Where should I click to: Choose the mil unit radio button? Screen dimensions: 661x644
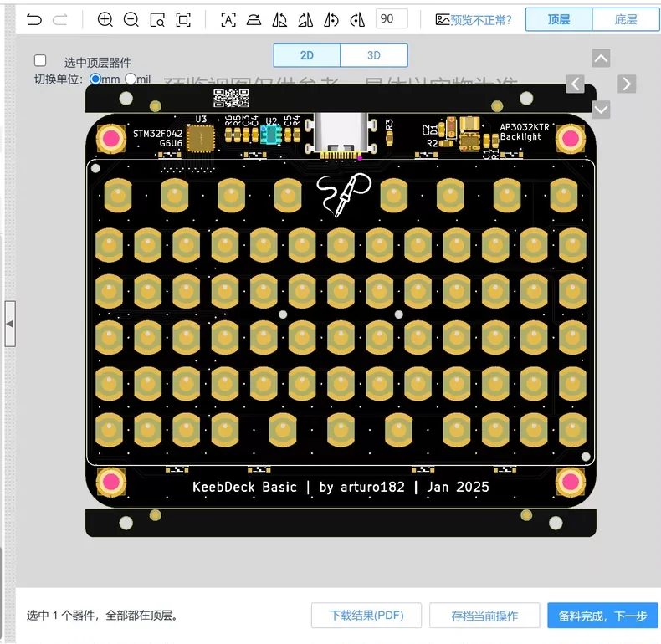131,79
